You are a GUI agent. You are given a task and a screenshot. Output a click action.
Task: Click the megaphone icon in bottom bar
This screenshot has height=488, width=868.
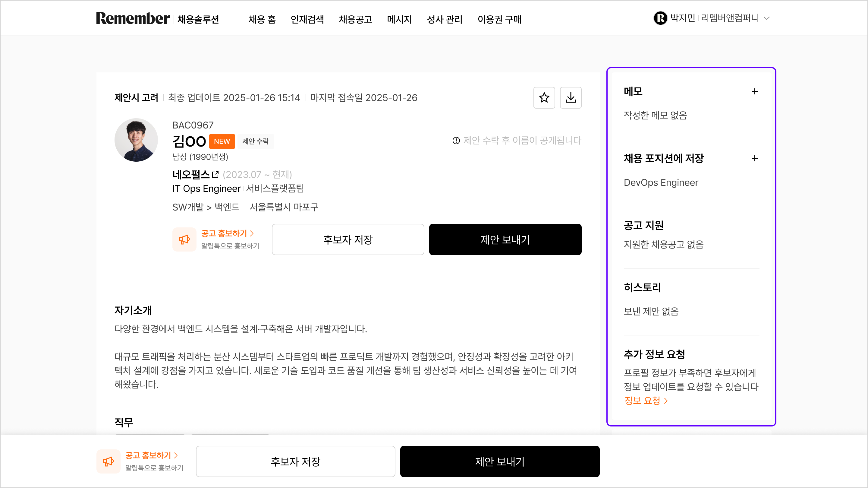[x=108, y=461]
